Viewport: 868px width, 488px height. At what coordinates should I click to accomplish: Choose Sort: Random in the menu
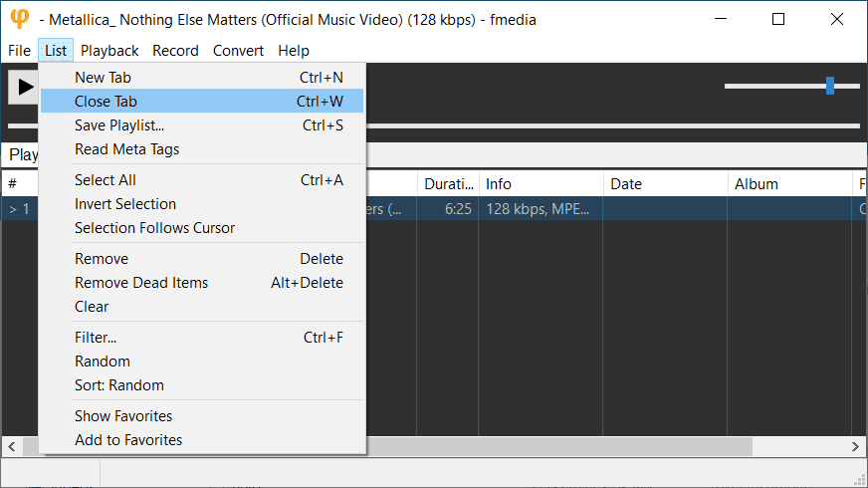[202, 385]
